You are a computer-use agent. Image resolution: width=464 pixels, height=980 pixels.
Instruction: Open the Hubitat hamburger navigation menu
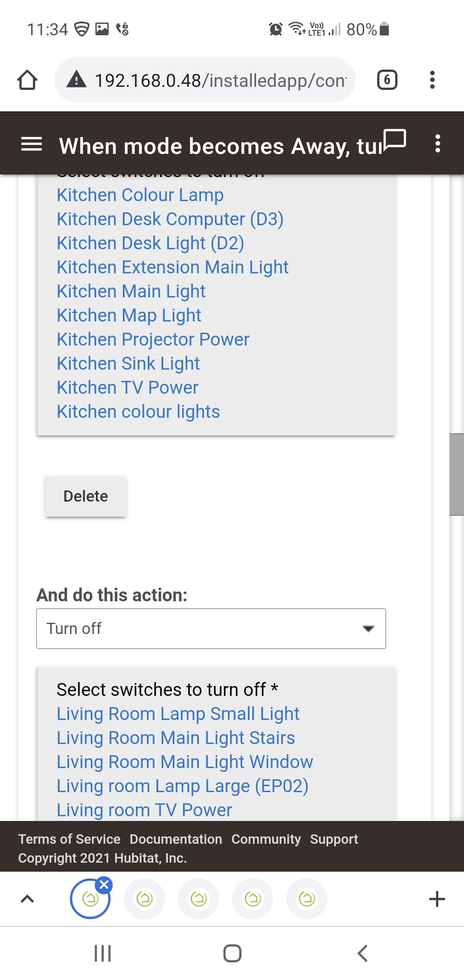tap(31, 144)
